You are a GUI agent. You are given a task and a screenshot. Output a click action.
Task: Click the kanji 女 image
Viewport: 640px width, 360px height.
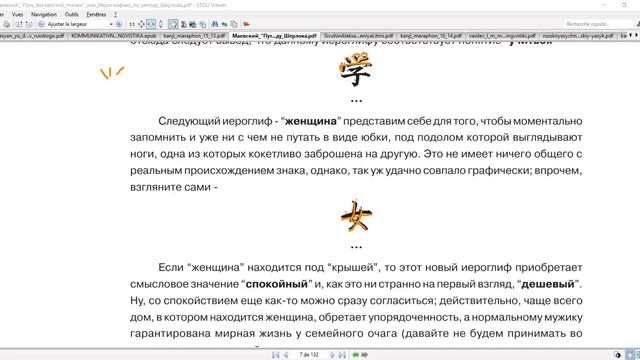point(356,216)
